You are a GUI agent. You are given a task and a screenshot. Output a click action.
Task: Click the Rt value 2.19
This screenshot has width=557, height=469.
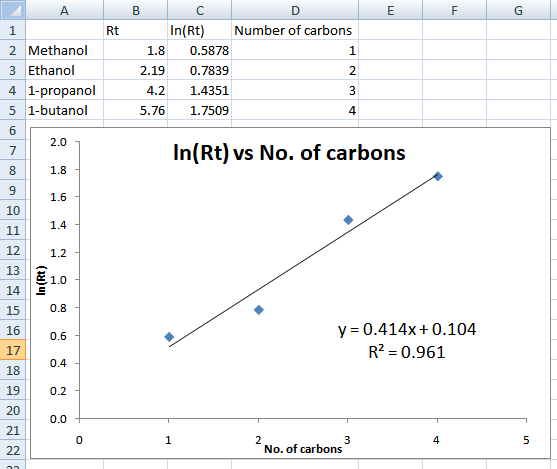click(135, 70)
